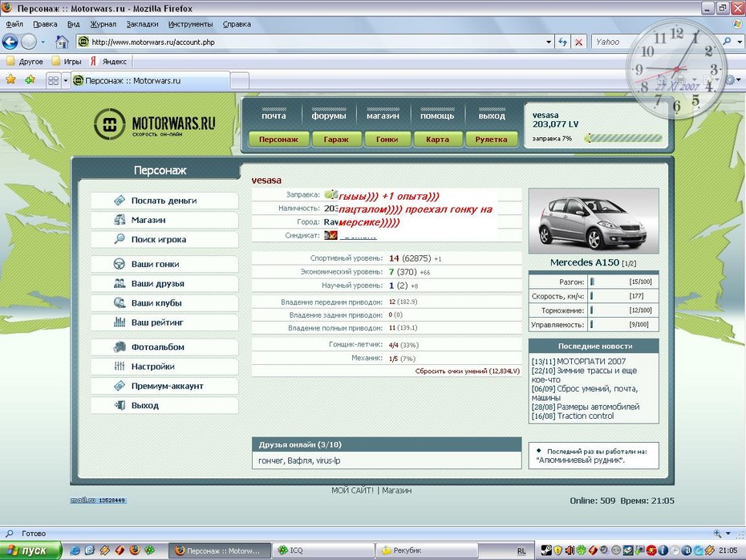Open the search engine dropdown arrow
This screenshot has width=746, height=560.
click(x=739, y=42)
